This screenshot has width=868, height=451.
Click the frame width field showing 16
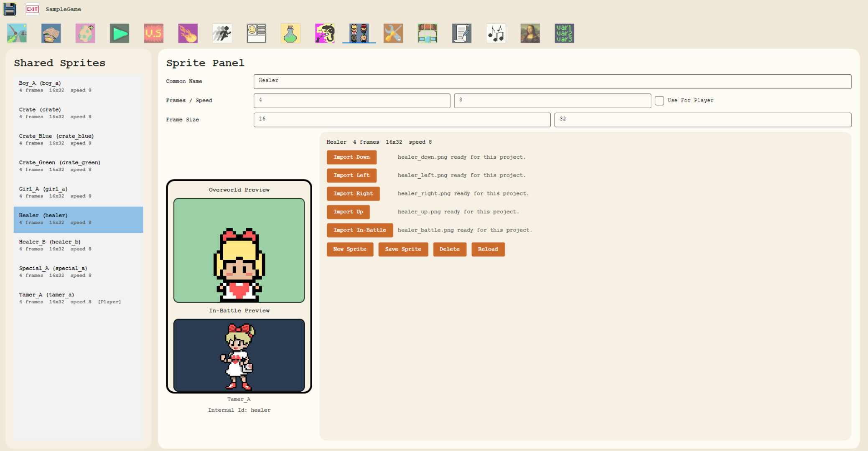402,120
